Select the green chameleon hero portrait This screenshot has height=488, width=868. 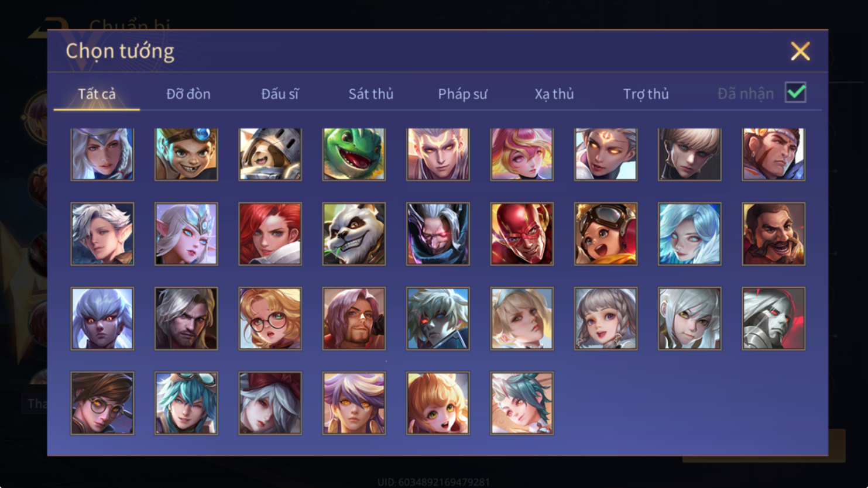pyautogui.click(x=354, y=154)
